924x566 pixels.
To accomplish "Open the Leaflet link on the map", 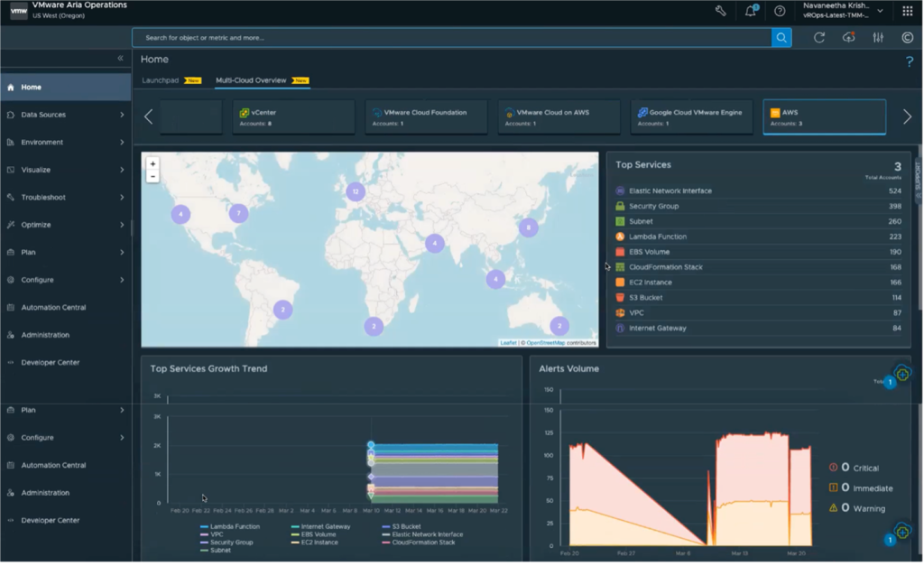I will (x=508, y=343).
